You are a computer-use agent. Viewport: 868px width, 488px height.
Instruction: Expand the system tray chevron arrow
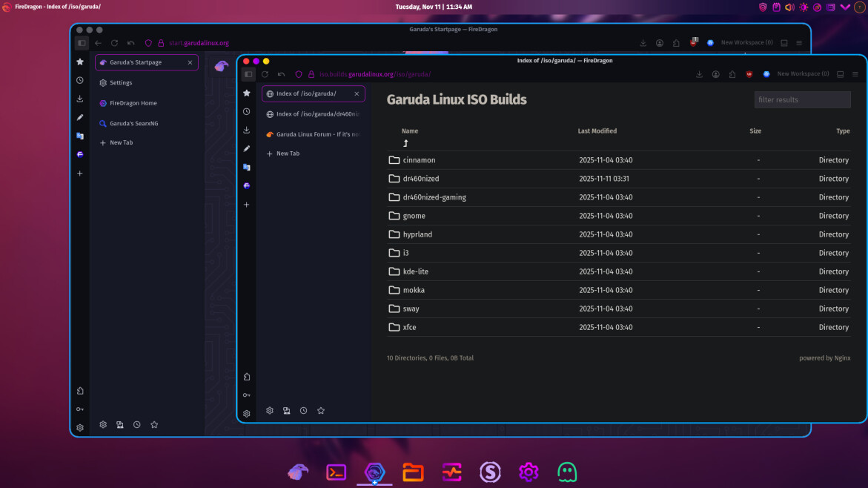[845, 7]
